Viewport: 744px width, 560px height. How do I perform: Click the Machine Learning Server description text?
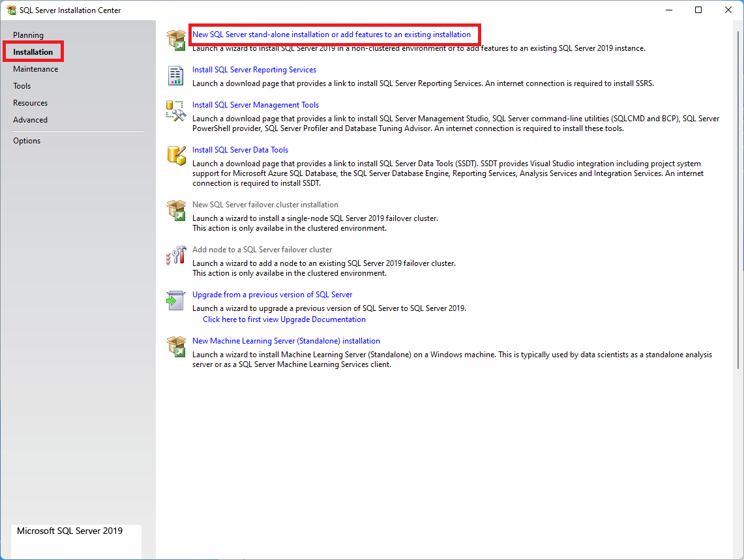pyautogui.click(x=452, y=359)
